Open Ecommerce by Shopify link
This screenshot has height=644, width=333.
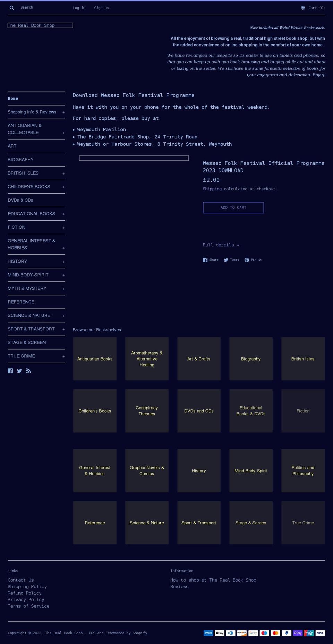[126, 633]
